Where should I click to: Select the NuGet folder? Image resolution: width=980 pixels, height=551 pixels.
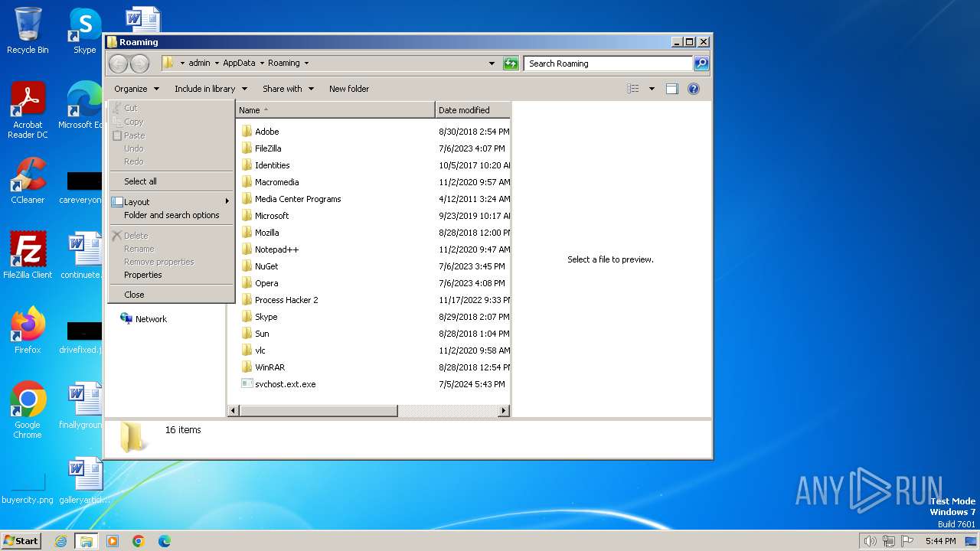pos(266,266)
